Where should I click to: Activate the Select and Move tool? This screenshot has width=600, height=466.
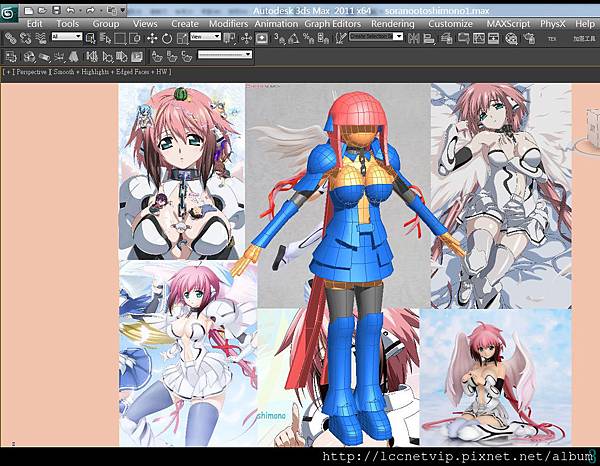coord(152,38)
